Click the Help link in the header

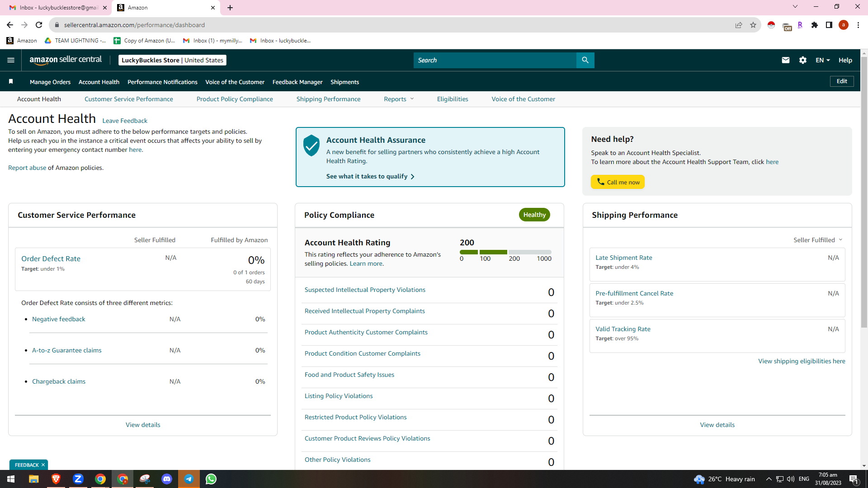point(845,60)
